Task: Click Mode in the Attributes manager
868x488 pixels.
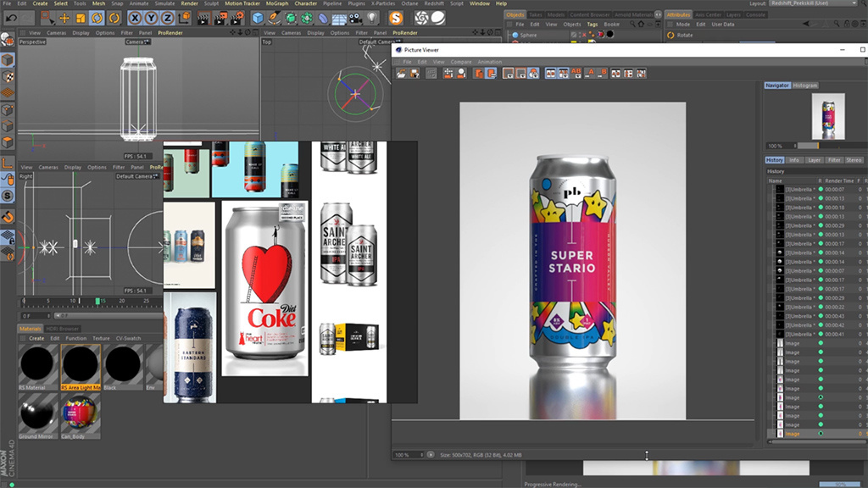Action: pos(683,25)
